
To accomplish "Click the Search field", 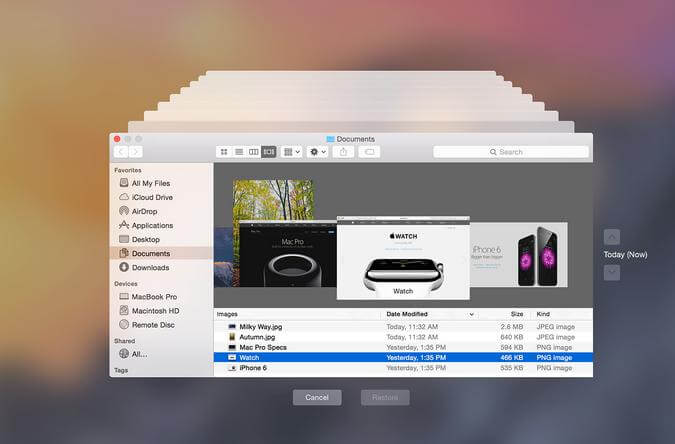I will 511,152.
